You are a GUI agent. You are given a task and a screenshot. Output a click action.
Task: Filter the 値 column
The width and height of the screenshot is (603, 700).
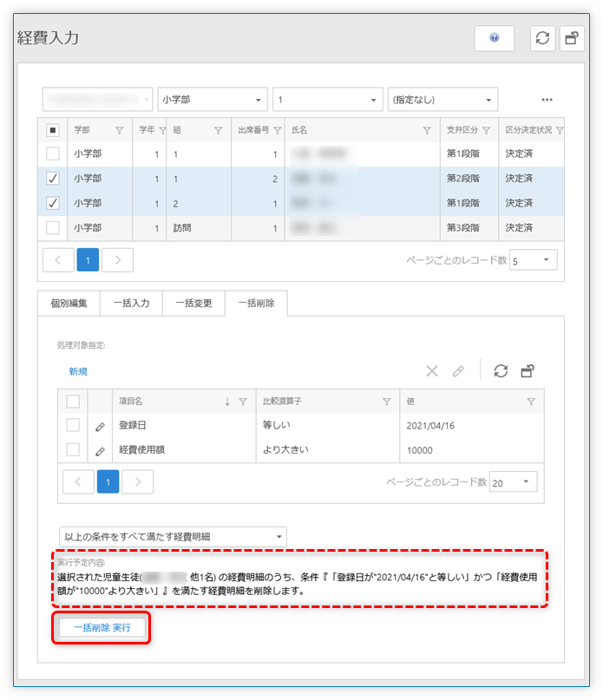point(531,402)
